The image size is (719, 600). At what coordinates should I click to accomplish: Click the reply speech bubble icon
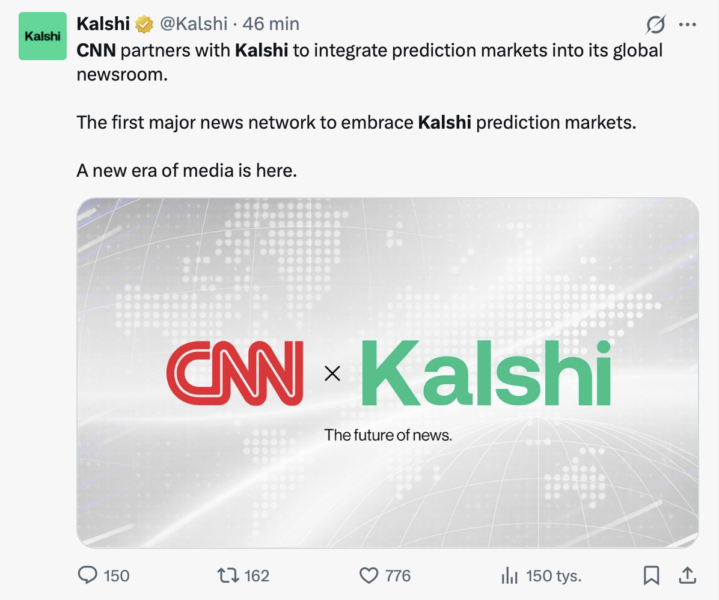(88, 575)
